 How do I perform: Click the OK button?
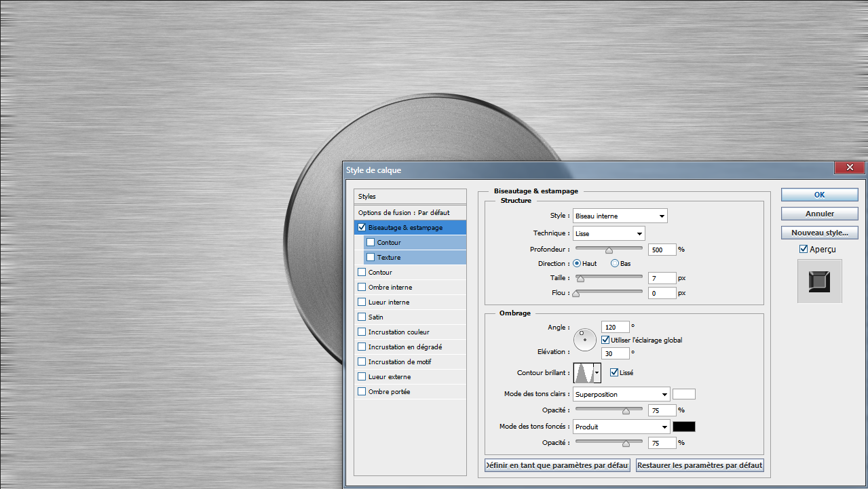[x=820, y=195]
